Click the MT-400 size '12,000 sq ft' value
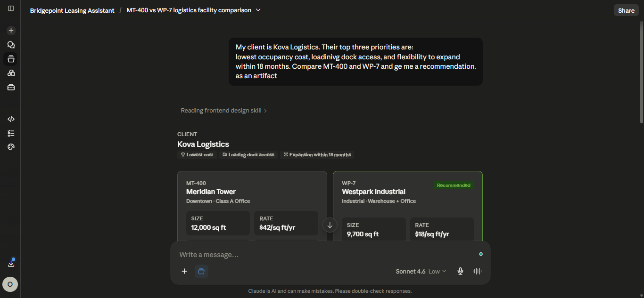Viewport: 644px width, 298px height. [208, 227]
